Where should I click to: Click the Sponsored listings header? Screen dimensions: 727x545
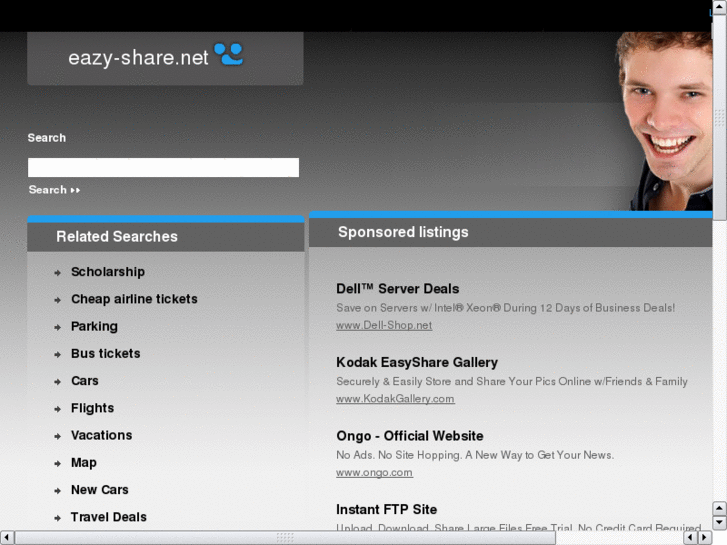(x=403, y=232)
